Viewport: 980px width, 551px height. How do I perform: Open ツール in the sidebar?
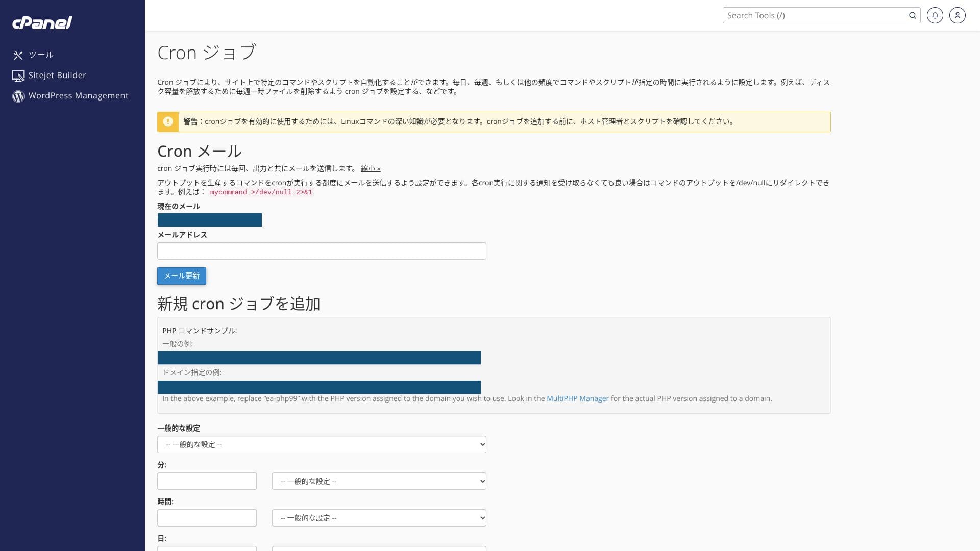click(x=41, y=55)
